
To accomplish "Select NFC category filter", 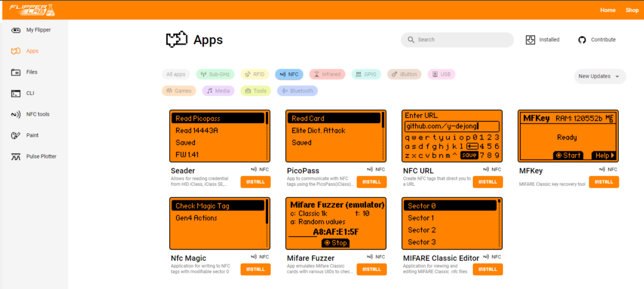I will click(x=289, y=74).
